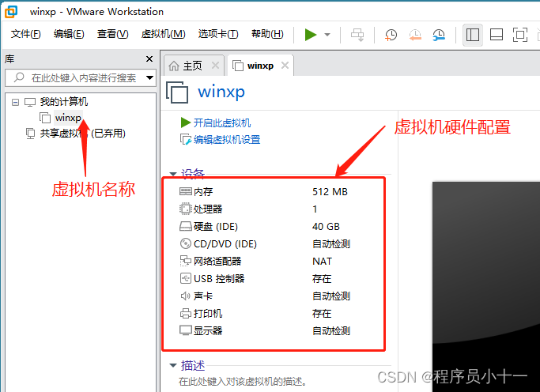
Task: Click the printer icon beside 打印机
Action: 185,313
